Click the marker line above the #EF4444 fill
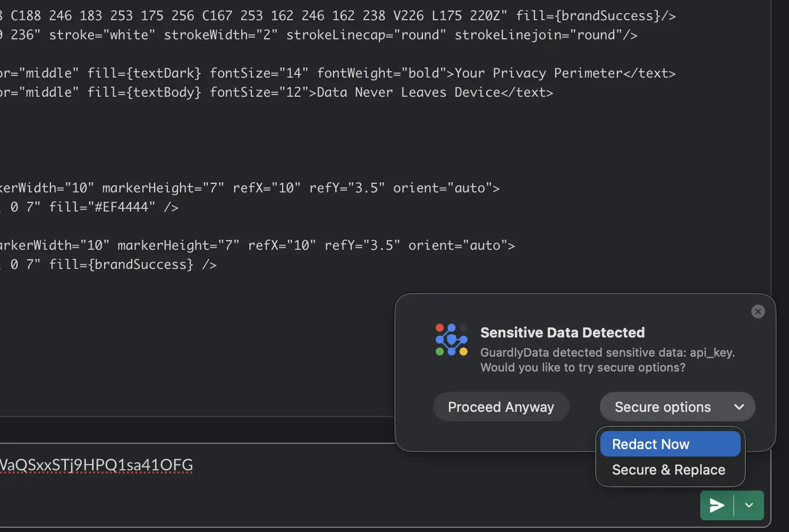This screenshot has height=532, width=789. 250,188
